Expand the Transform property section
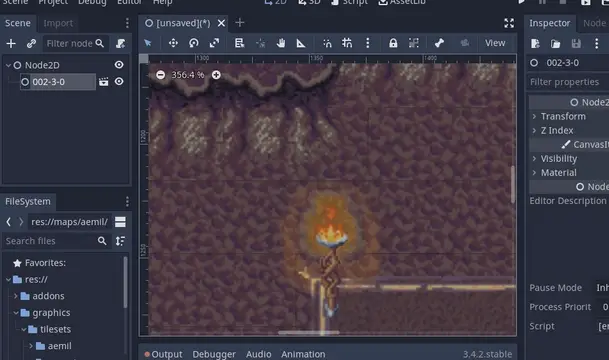 pyautogui.click(x=534, y=116)
